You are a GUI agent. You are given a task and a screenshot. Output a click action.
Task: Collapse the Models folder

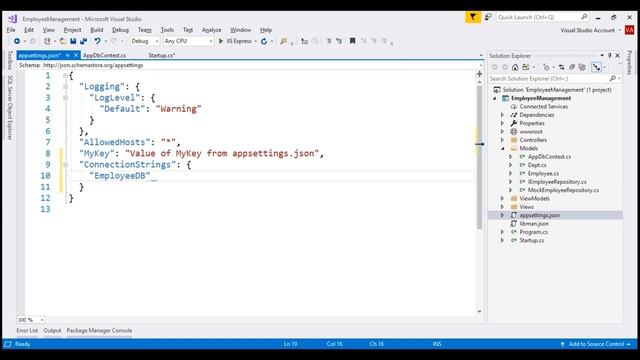(502, 148)
